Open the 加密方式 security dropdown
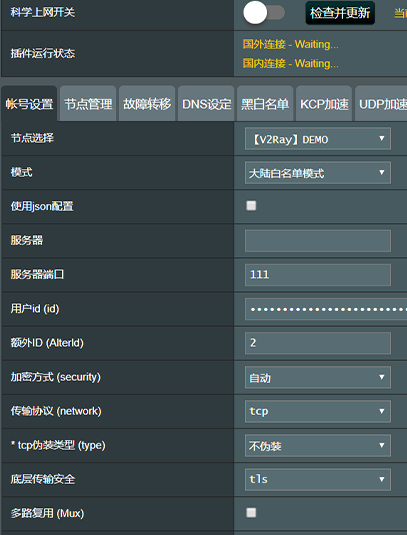This screenshot has height=535, width=407. (318, 377)
